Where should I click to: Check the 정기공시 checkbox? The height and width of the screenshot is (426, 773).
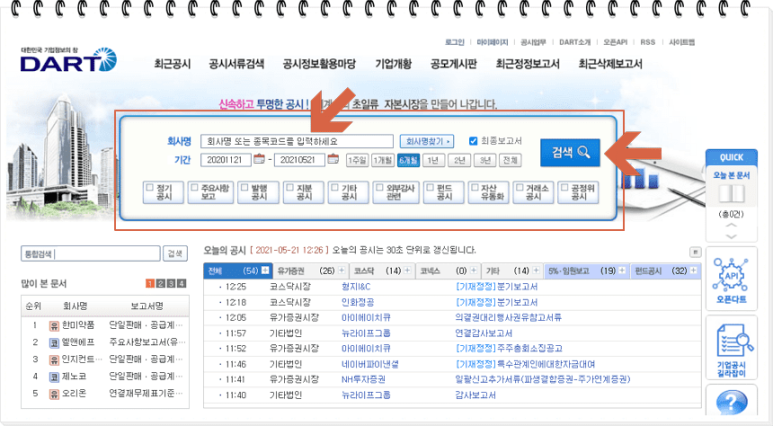(x=149, y=187)
